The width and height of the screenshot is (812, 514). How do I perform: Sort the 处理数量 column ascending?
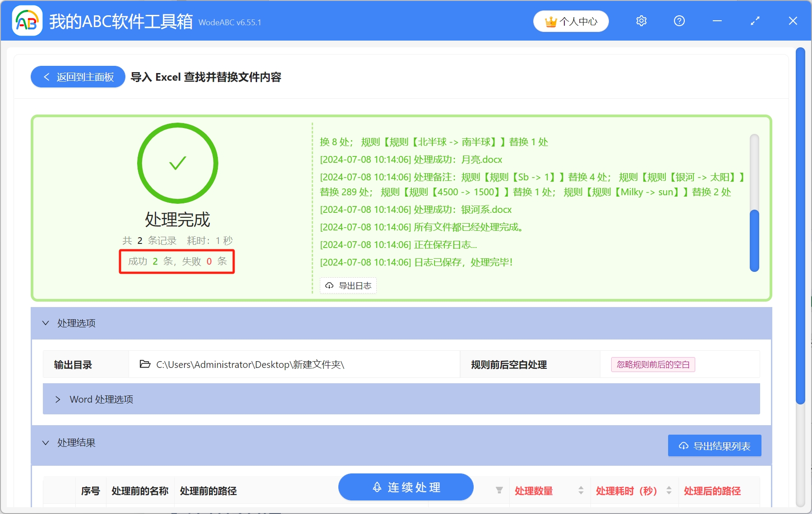click(581, 488)
